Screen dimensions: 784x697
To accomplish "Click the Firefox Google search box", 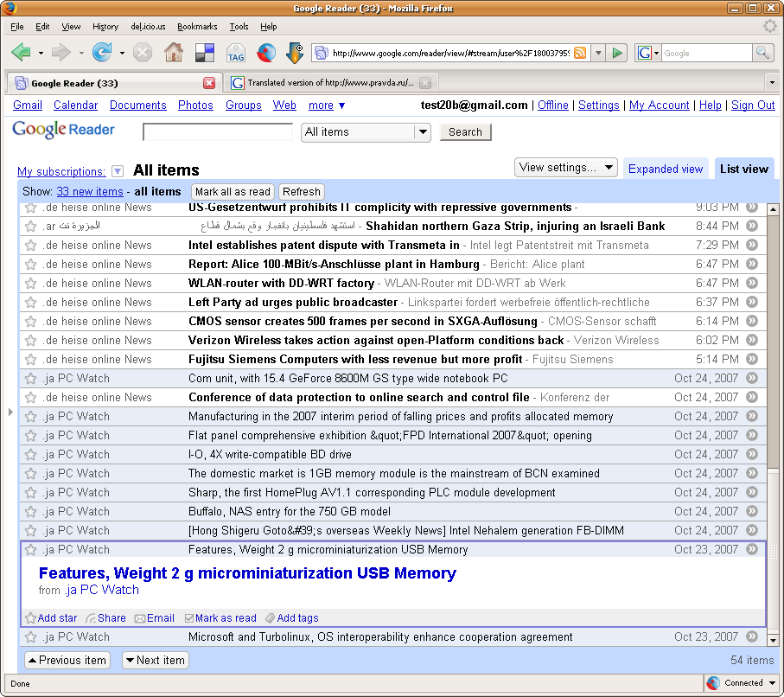I will pyautogui.click(x=706, y=53).
